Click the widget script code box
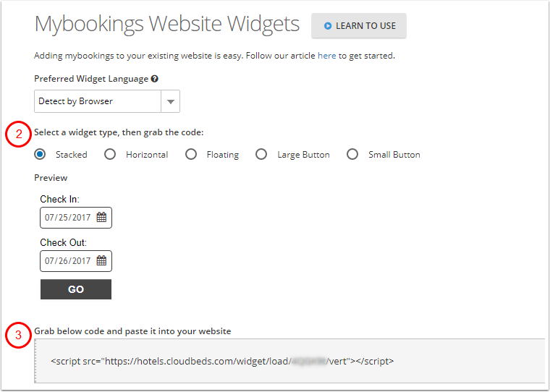Viewport: 550px width, 392px height. (x=289, y=361)
